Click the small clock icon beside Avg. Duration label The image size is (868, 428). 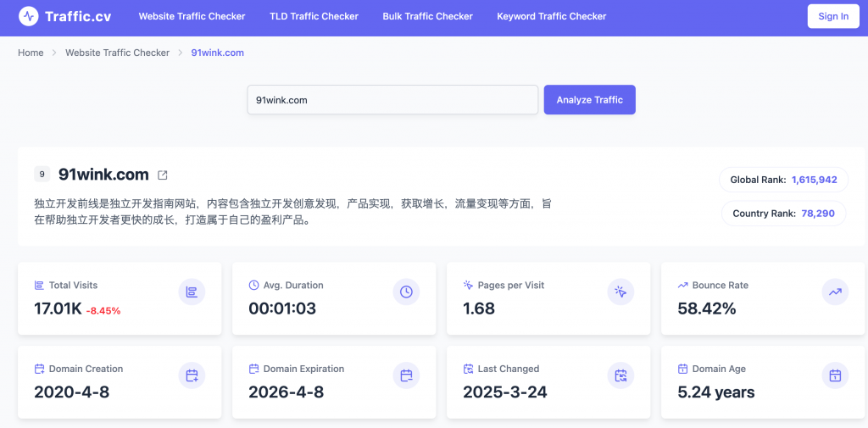[x=253, y=286]
